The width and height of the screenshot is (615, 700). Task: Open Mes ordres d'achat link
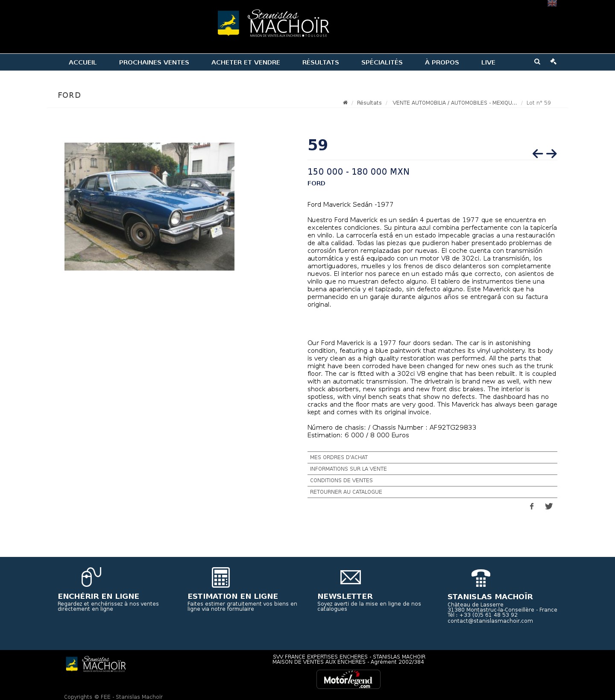pos(432,457)
